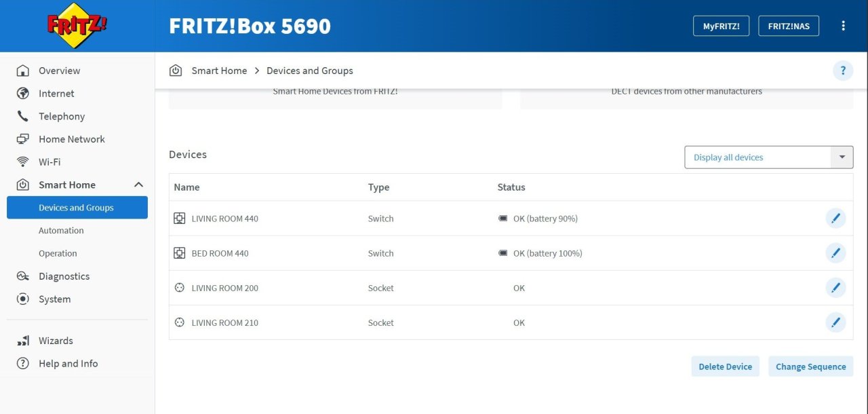Click the LIVING ROOM 200 socket icon
This screenshot has width=868, height=414.
(180, 288)
